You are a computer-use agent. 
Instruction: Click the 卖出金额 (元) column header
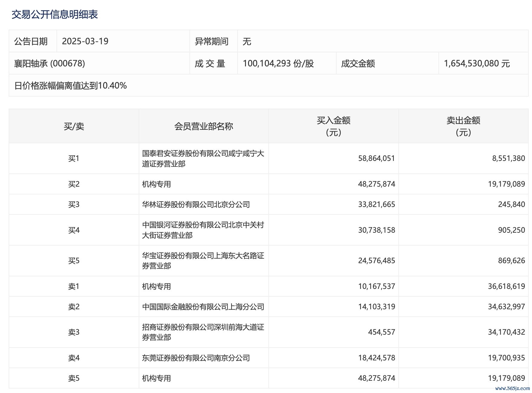pyautogui.click(x=463, y=126)
